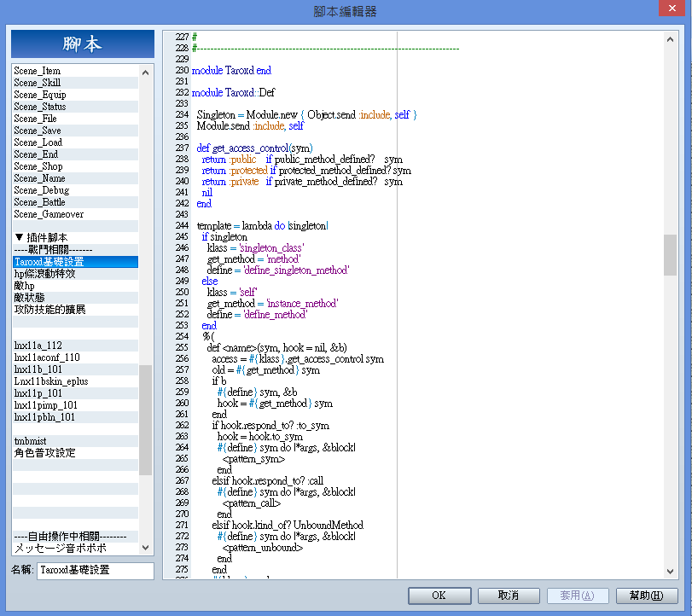The height and width of the screenshot is (616, 692).
Task: Click script list scroll down arrow
Action: [145, 548]
